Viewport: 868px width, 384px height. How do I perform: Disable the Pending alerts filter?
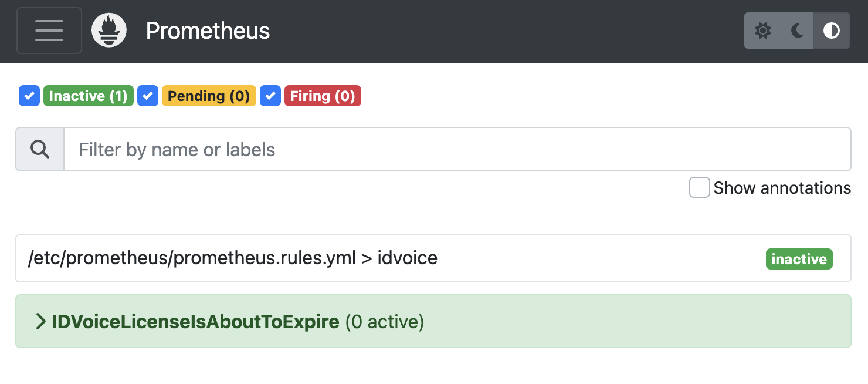pyautogui.click(x=147, y=96)
